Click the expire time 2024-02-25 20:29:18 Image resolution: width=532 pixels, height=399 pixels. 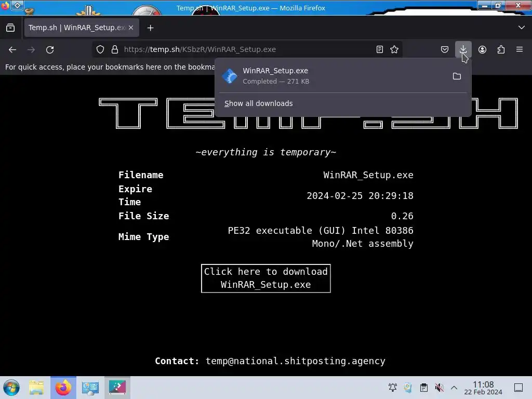click(x=360, y=196)
